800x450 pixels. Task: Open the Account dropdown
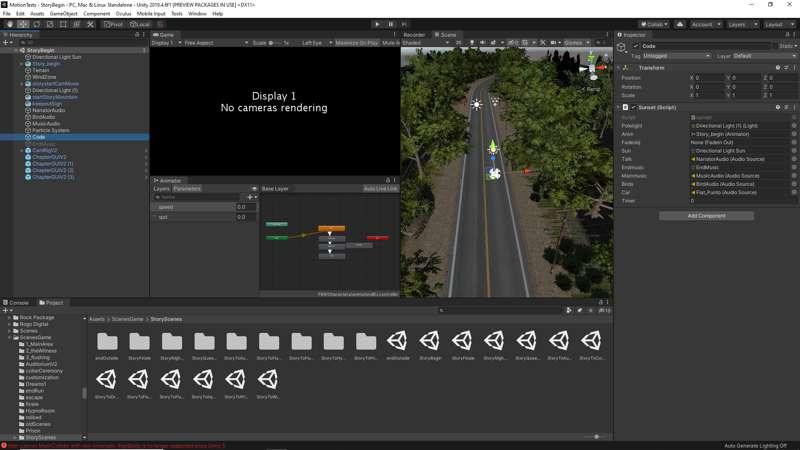point(706,24)
